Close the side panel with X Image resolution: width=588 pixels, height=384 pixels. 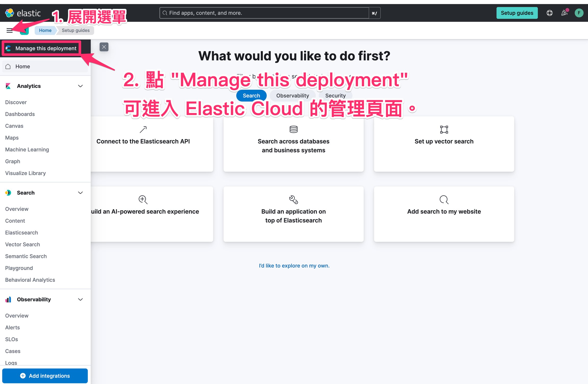click(x=104, y=47)
